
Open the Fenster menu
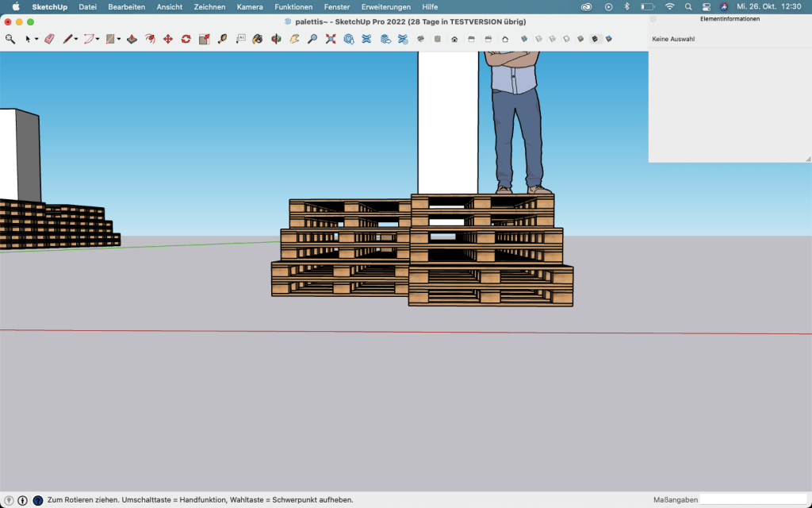pos(337,6)
